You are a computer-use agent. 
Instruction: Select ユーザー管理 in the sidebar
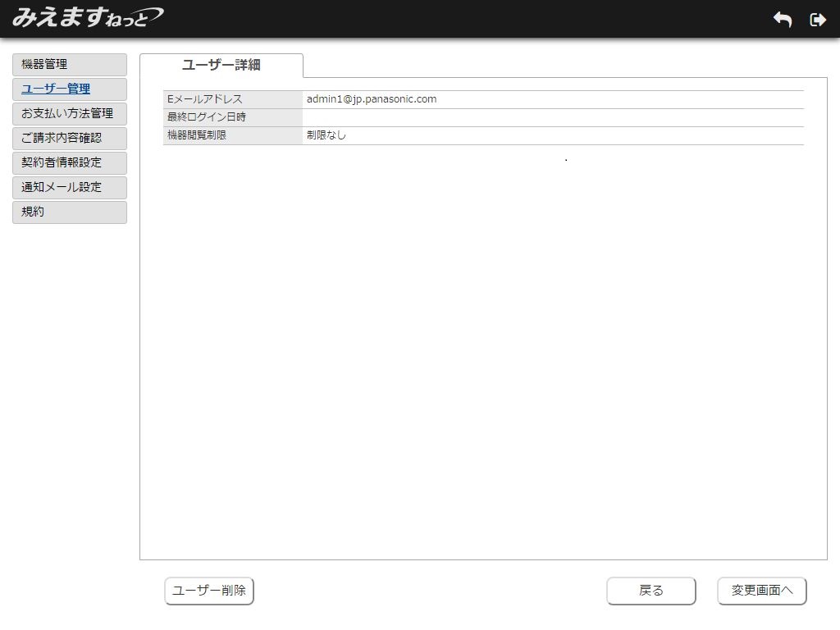(70, 89)
